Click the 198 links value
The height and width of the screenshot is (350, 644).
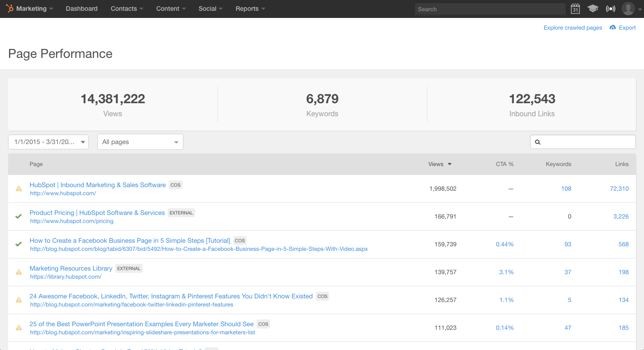point(623,272)
